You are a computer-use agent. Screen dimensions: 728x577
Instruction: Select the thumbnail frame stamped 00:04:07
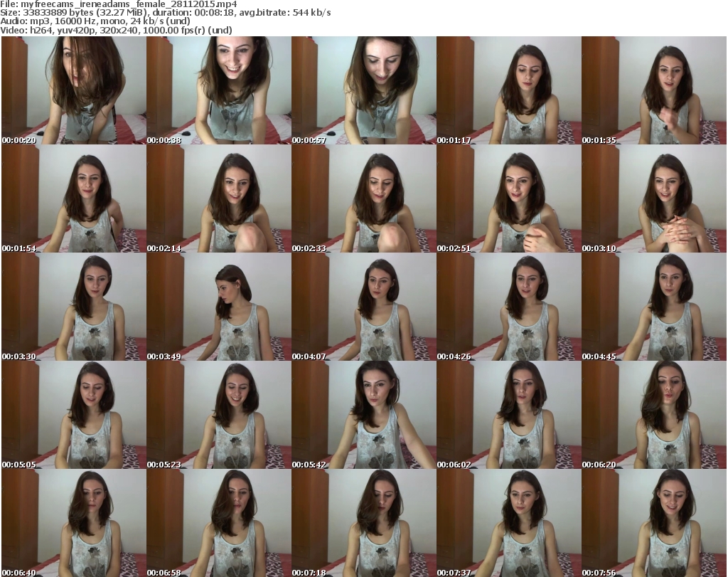[x=364, y=307]
